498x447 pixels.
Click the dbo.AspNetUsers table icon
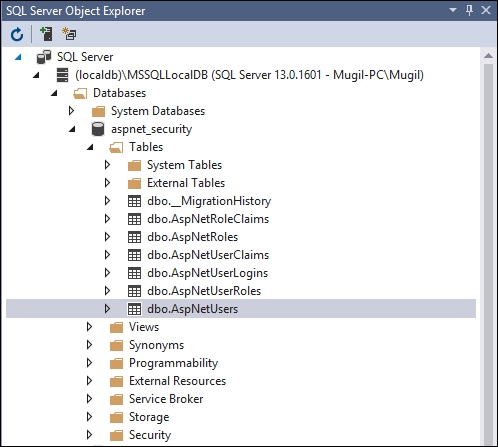click(x=134, y=309)
